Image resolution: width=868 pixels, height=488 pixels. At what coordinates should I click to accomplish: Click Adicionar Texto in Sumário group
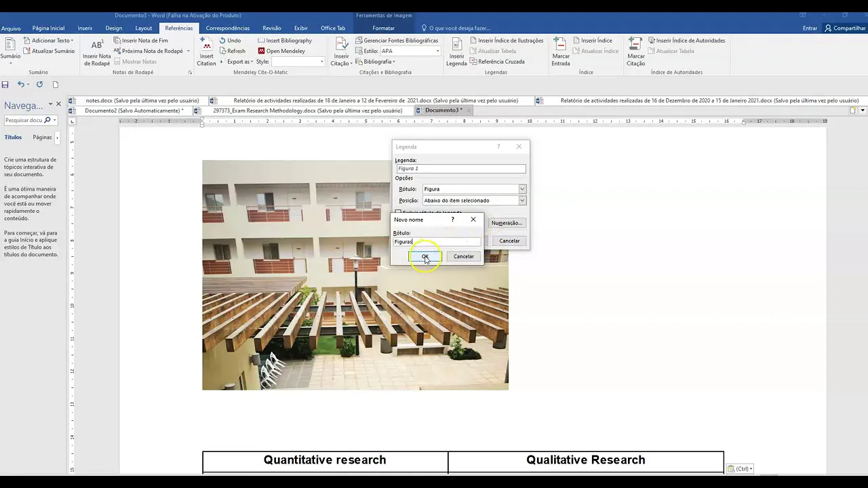click(48, 40)
